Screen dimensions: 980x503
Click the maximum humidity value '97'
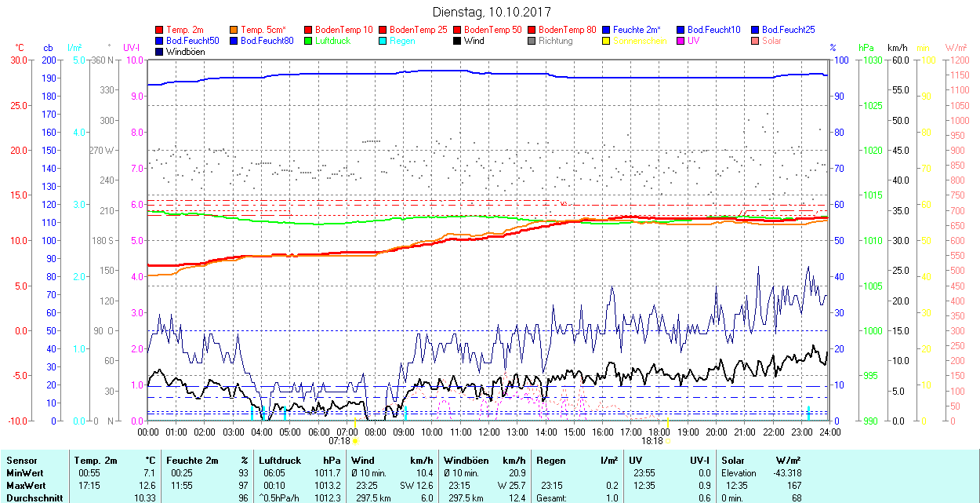(243, 486)
